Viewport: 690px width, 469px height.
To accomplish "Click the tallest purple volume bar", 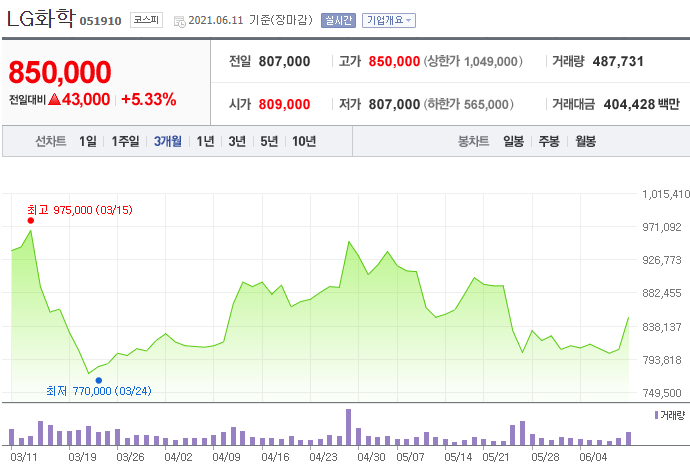I will (x=349, y=427).
